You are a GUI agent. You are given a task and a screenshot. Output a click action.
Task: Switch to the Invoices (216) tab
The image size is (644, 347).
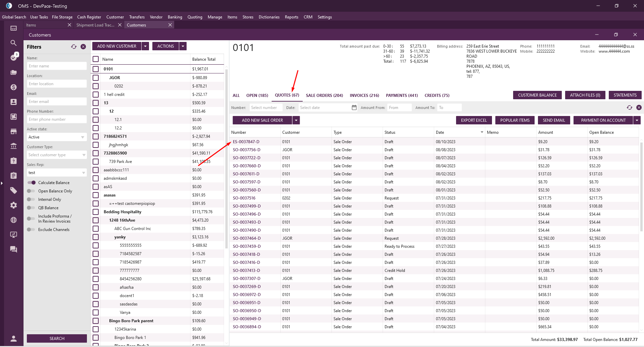[x=364, y=96]
